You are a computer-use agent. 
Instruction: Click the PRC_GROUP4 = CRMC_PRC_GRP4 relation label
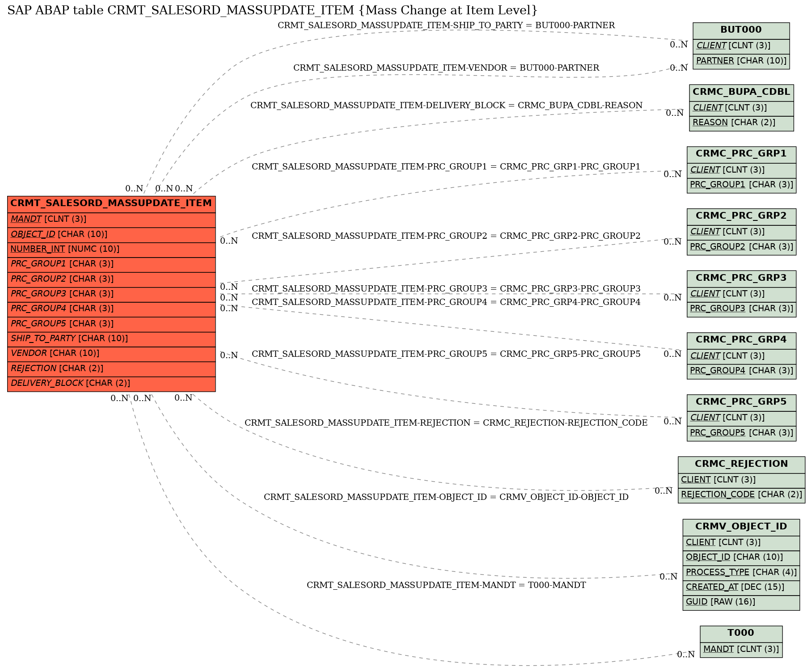(x=446, y=302)
